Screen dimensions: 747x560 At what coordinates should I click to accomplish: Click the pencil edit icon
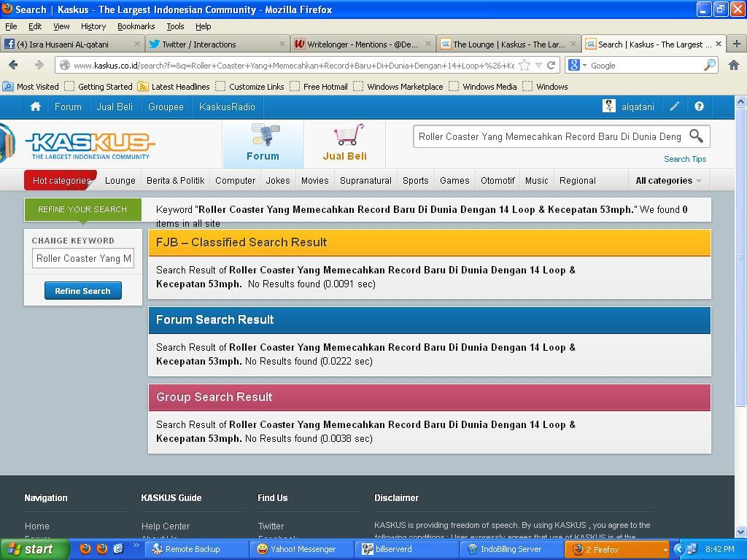674,106
